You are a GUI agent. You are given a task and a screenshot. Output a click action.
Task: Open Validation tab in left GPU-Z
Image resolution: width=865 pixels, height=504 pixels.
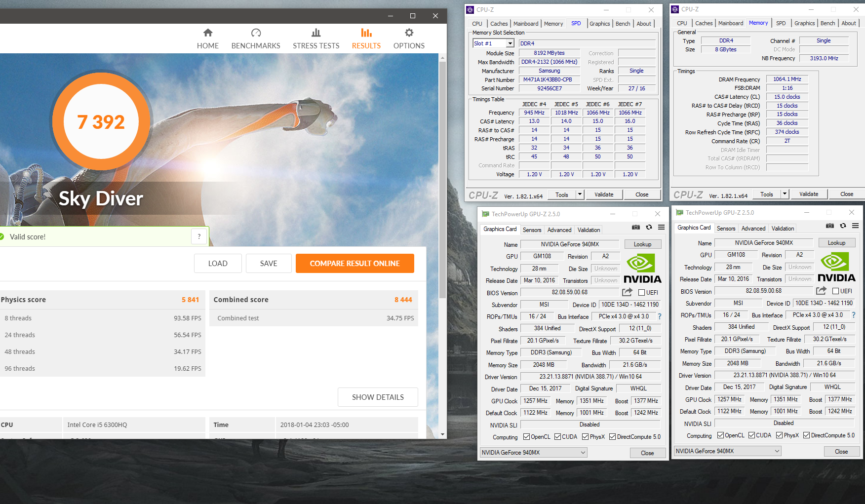pyautogui.click(x=589, y=230)
